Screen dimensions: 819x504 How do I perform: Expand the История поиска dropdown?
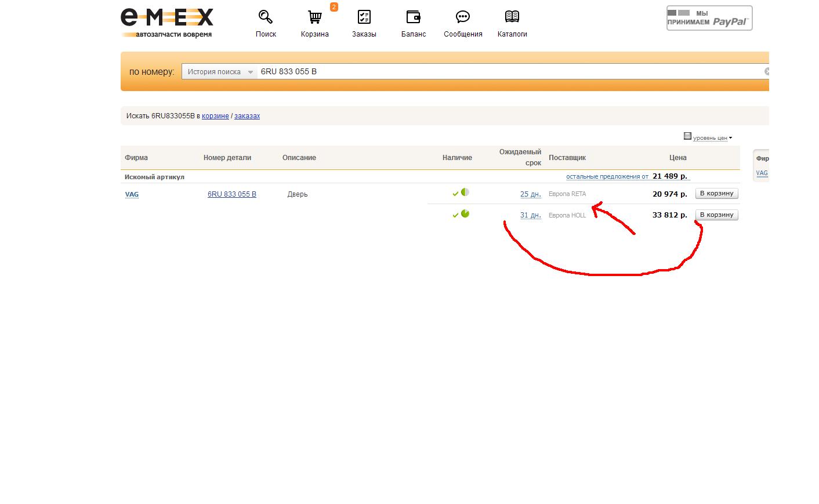(220, 72)
